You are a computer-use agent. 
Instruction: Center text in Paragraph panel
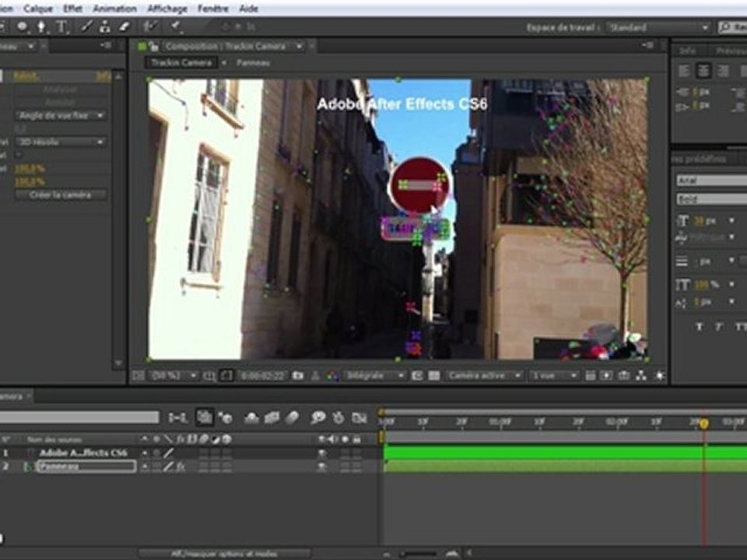703,71
